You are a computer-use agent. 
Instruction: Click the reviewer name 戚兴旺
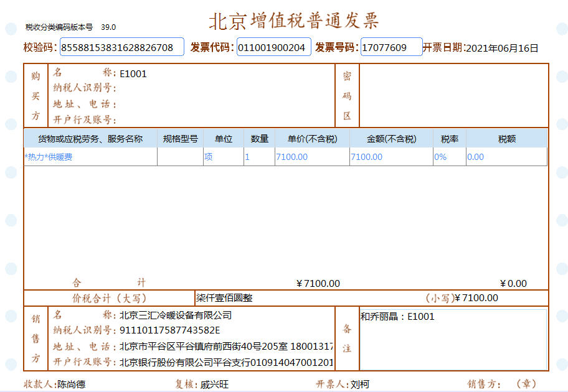(214, 385)
